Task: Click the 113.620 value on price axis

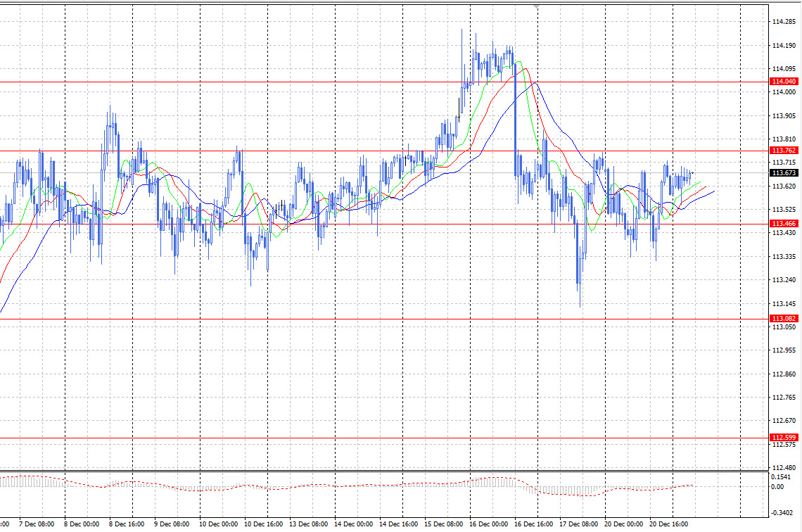Action: pos(784,186)
